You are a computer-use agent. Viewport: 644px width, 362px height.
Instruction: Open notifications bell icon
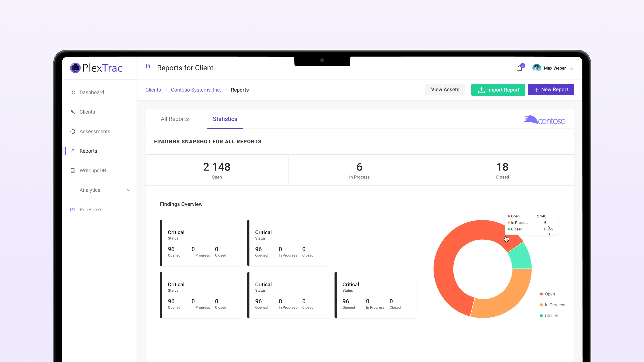(520, 68)
